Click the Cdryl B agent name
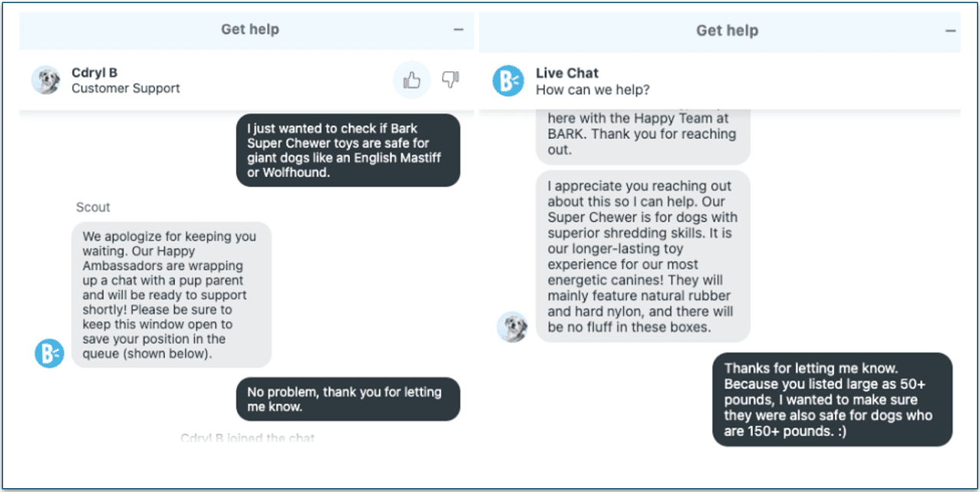Image resolution: width=980 pixels, height=492 pixels. tap(94, 72)
